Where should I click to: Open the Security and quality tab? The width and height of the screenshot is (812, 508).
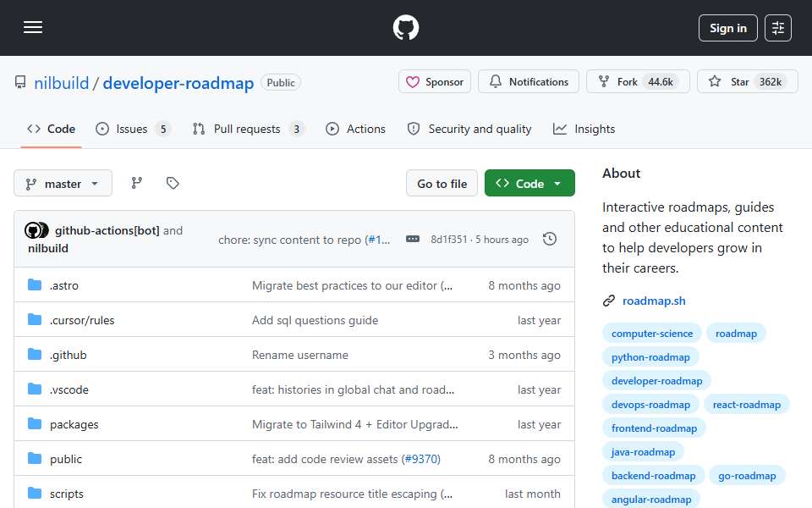[x=469, y=129]
